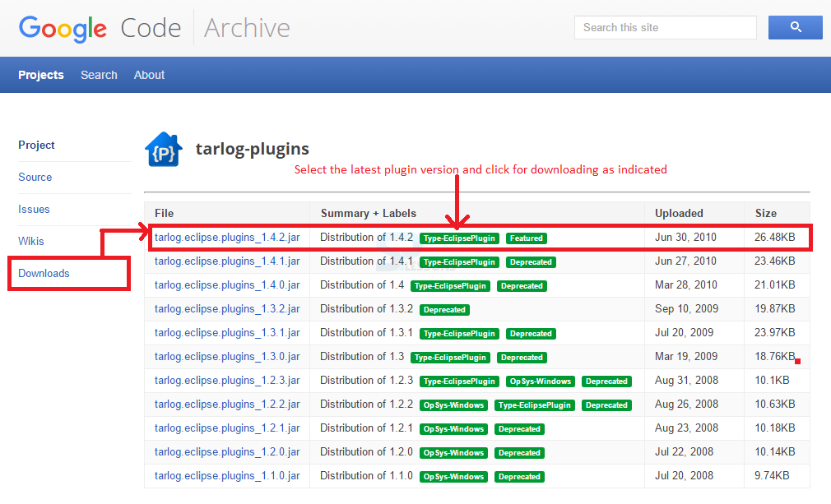Focus the Search this site field
Screen dimensions: 831x504
click(x=665, y=27)
